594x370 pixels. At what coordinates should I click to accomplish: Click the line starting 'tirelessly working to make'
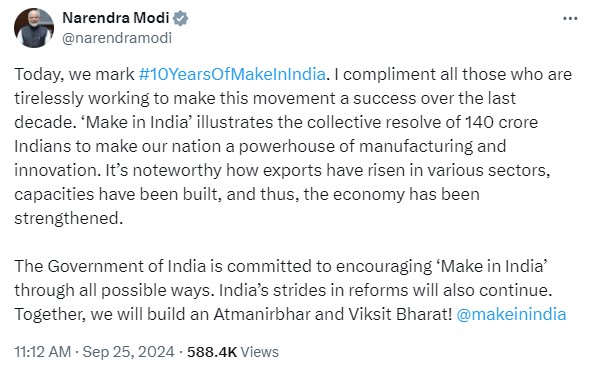[265, 98]
